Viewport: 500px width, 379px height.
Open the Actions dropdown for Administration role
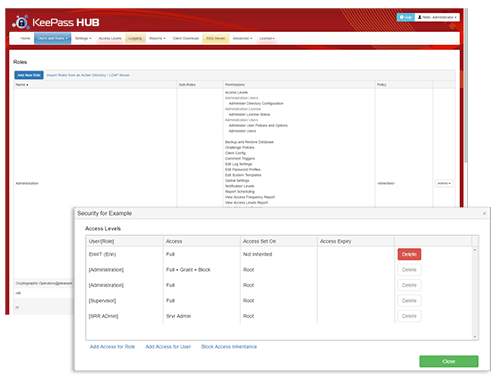coord(444,183)
